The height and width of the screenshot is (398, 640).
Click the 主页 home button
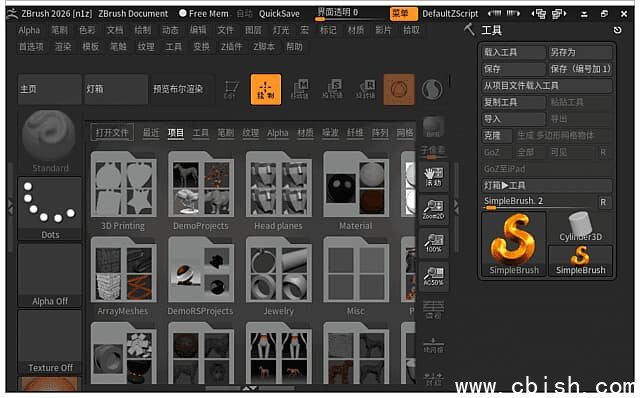[49, 89]
